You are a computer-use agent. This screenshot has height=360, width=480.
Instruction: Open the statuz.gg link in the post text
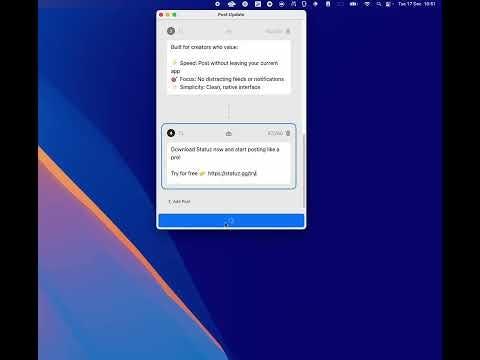coord(232,173)
